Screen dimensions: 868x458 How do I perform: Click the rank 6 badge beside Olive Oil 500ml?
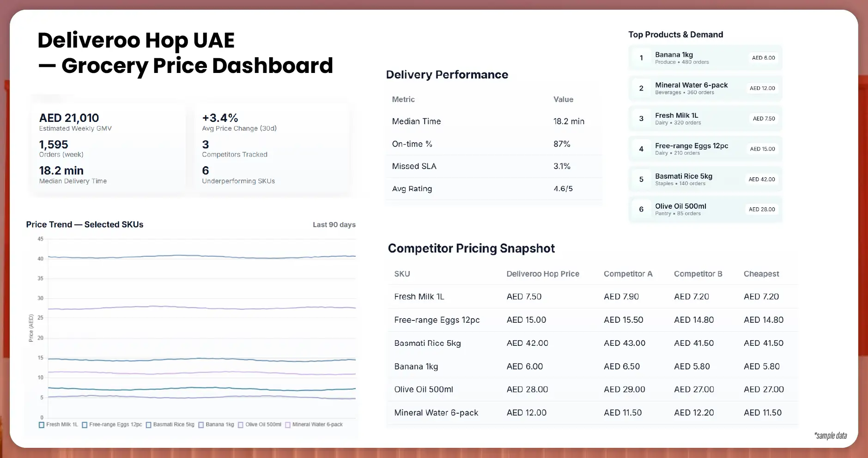coord(641,209)
